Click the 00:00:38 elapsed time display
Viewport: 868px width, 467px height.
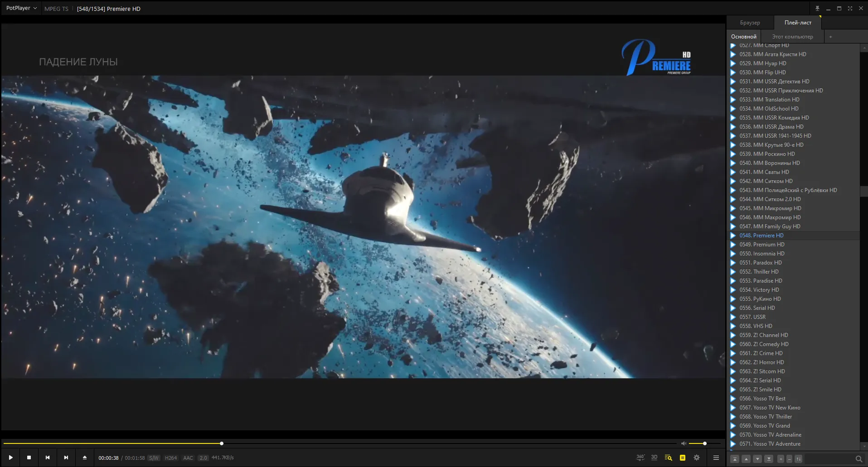(108, 458)
